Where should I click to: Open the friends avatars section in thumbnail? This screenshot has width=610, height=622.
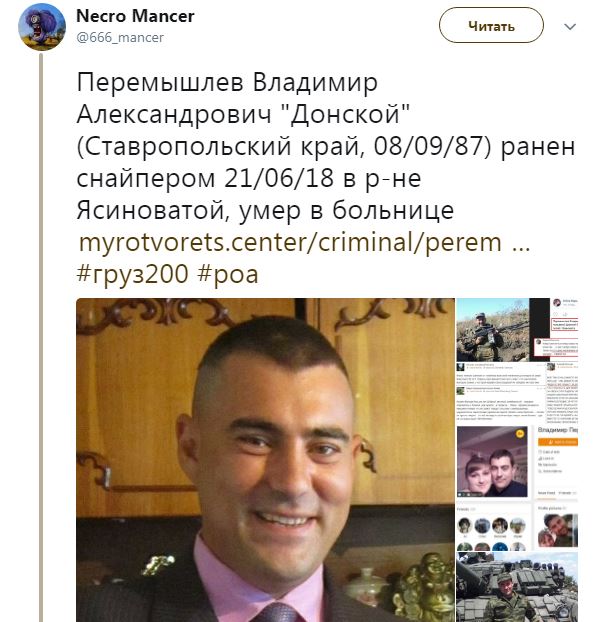click(493, 528)
